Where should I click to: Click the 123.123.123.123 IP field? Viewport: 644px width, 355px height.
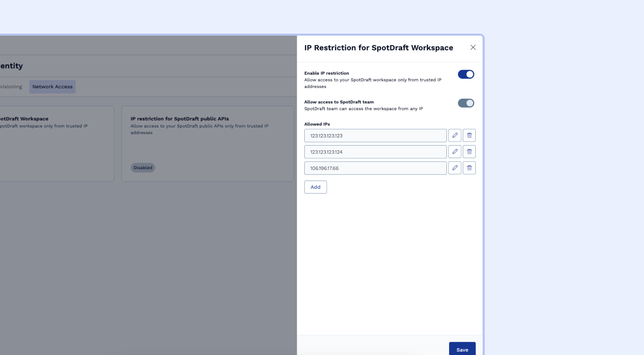tap(375, 136)
